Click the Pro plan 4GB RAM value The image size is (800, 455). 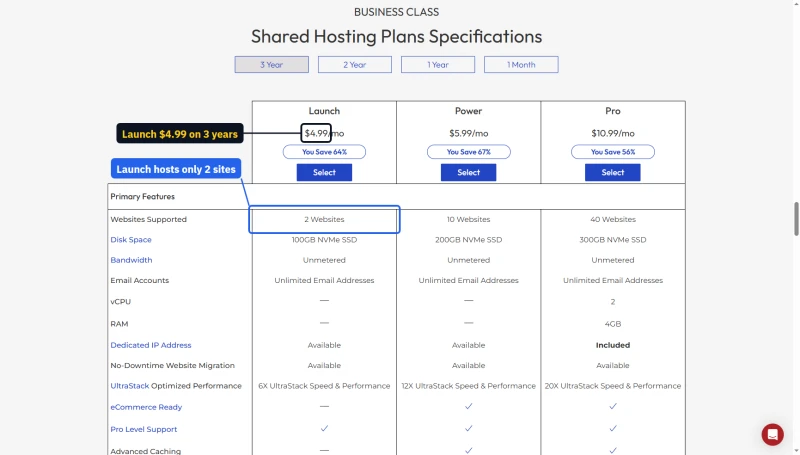pyautogui.click(x=613, y=324)
